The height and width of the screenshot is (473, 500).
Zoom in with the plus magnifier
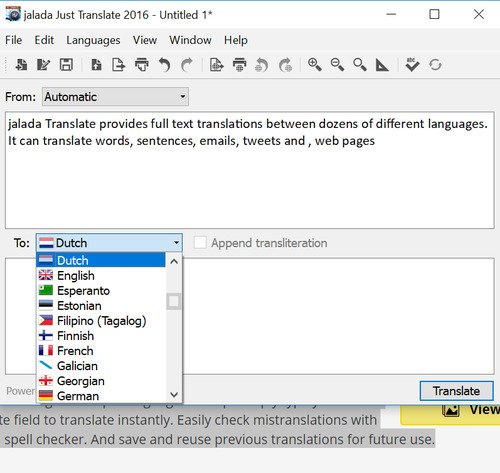coord(315,65)
